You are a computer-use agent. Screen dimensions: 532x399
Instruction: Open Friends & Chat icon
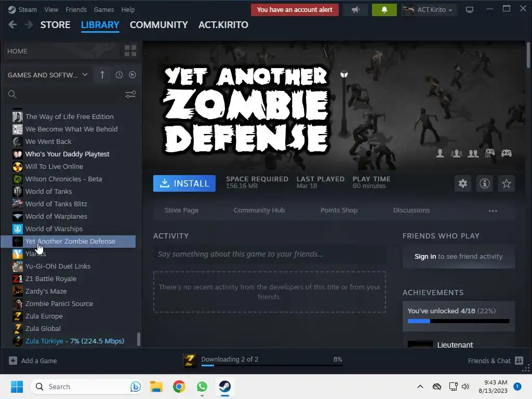pyautogui.click(x=519, y=361)
